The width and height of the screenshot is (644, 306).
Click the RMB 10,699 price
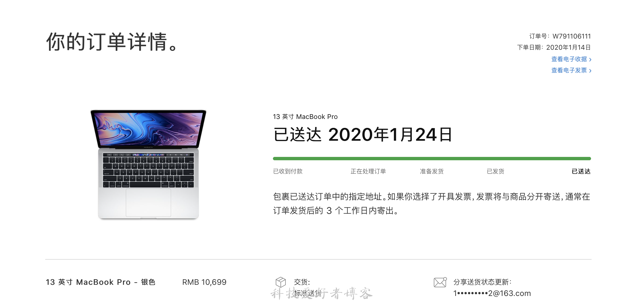pyautogui.click(x=204, y=282)
